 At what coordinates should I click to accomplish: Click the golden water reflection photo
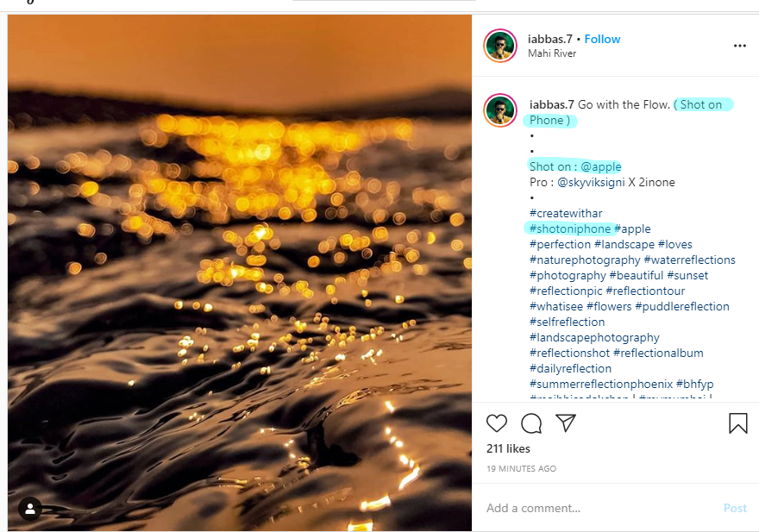(x=240, y=272)
